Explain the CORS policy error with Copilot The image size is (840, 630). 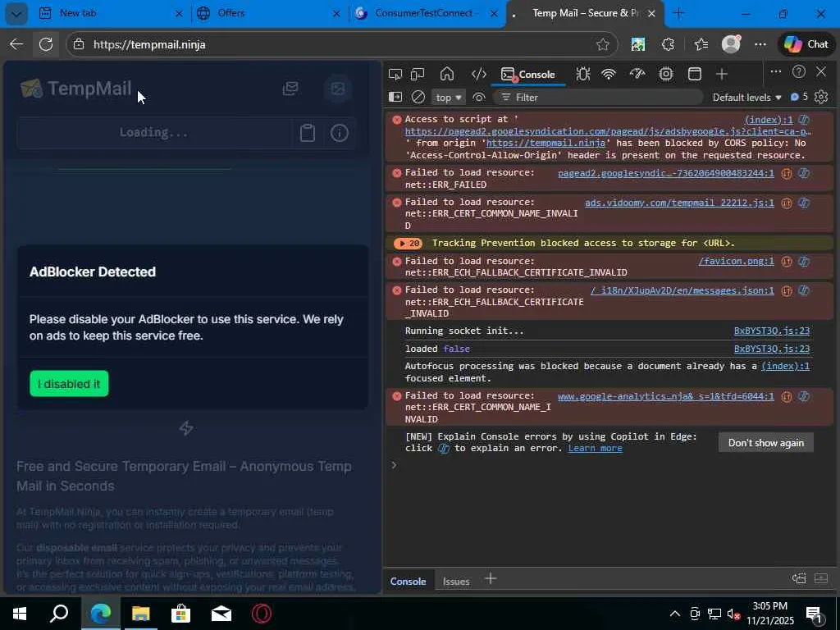tap(804, 120)
